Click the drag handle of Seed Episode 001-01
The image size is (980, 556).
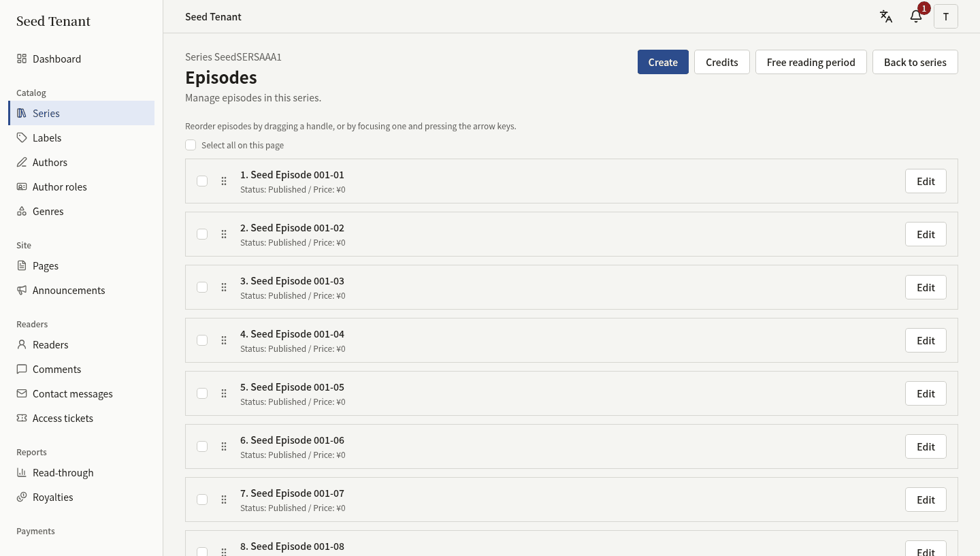click(x=224, y=181)
